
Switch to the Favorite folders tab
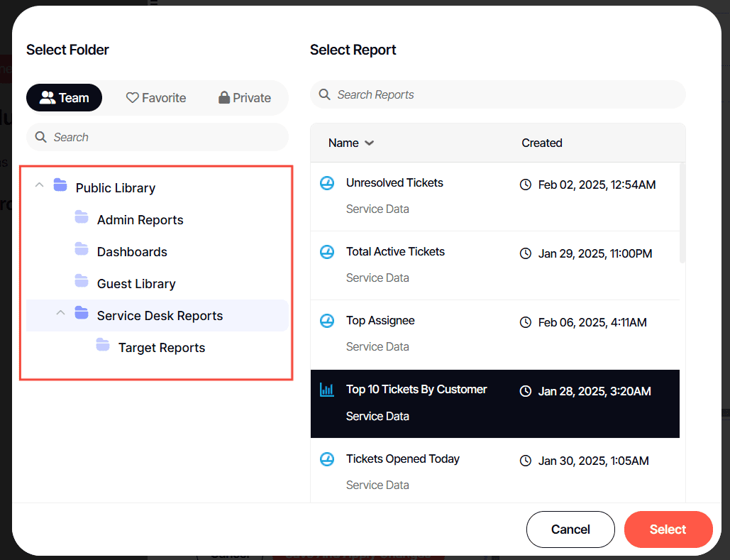coord(156,98)
